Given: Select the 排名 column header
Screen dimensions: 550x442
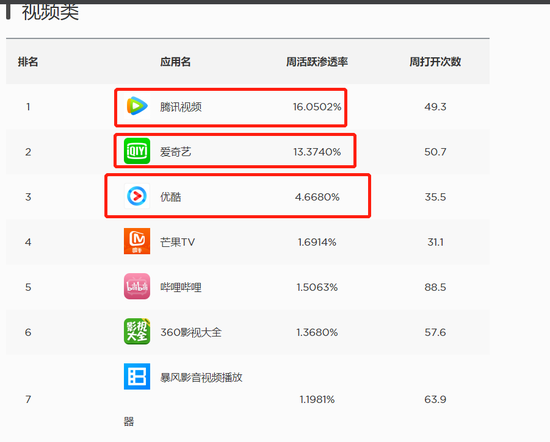Looking at the screenshot, I should 28,62.
